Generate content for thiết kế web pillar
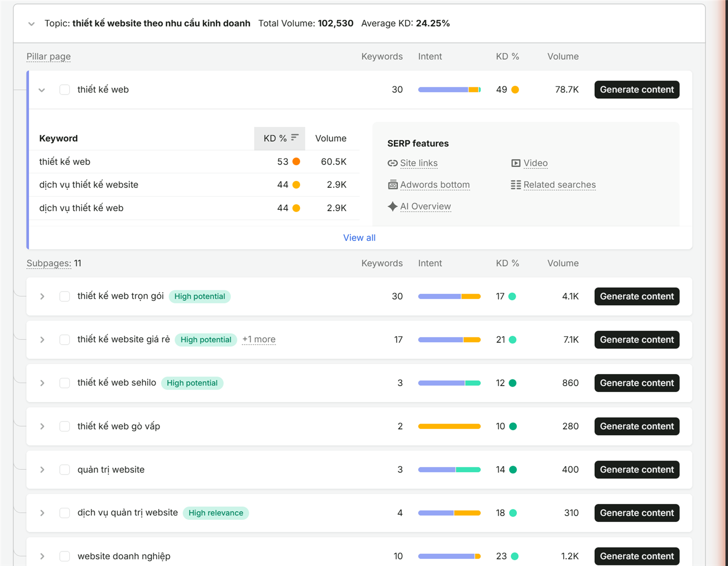The height and width of the screenshot is (566, 728). pos(637,89)
